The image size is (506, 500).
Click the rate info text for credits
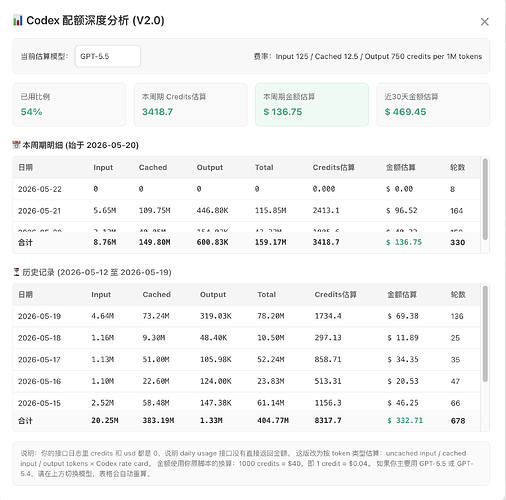pyautogui.click(x=368, y=56)
